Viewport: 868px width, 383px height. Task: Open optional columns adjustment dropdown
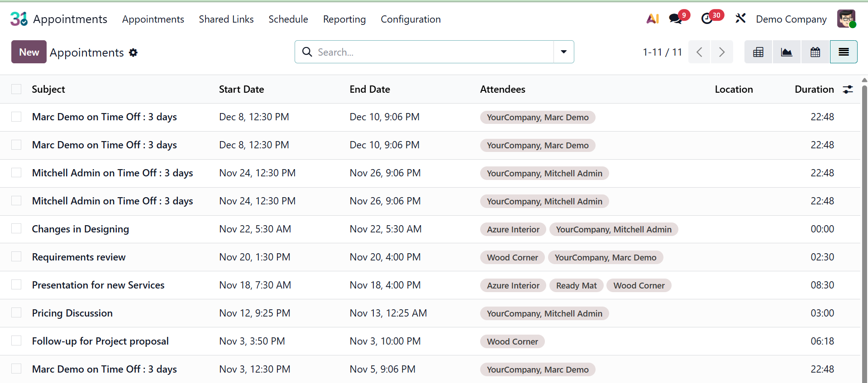[x=848, y=90]
